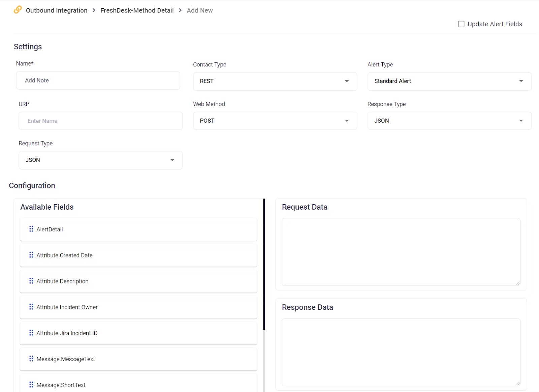Enable the Update Alert Fields checkbox
Screen dimensions: 539x392
point(461,24)
